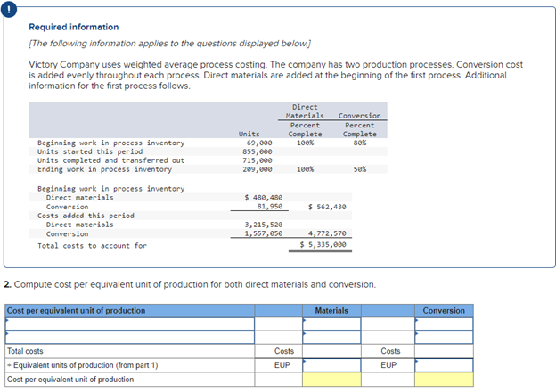Screen dimensions: 556x392
Task: Click the $ 480,480 direct materials amount
Action: 264,198
